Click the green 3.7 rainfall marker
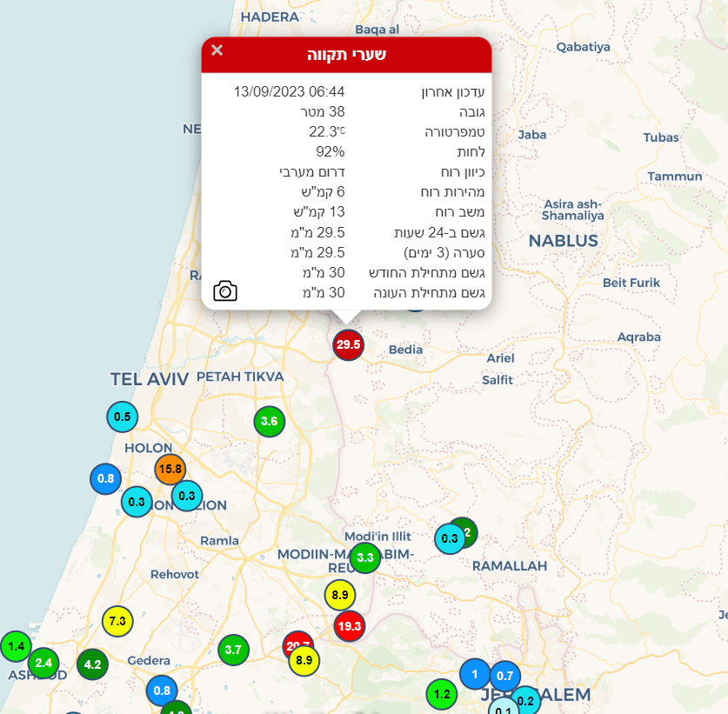This screenshot has height=714, width=728. click(233, 650)
